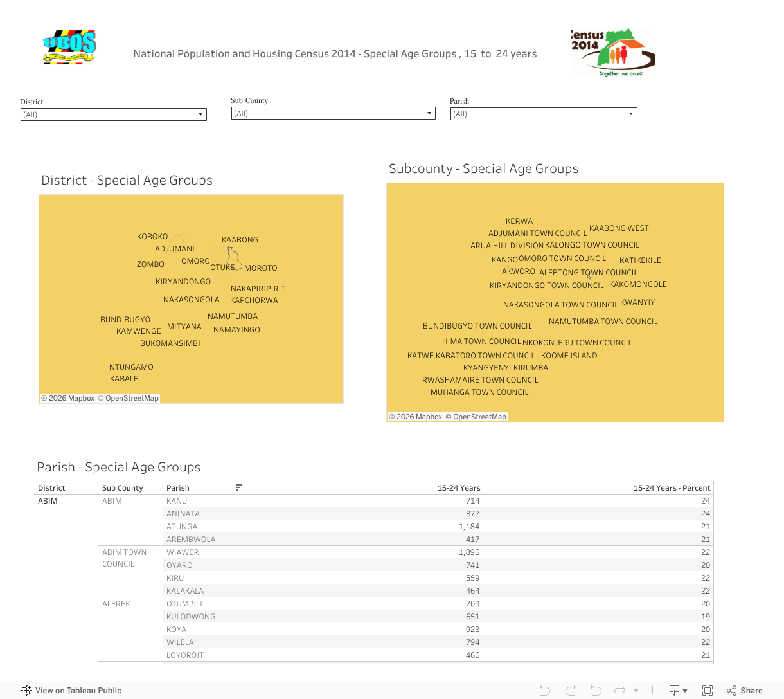Click the Tableau logo in the footer
784x699 pixels.
click(26, 691)
